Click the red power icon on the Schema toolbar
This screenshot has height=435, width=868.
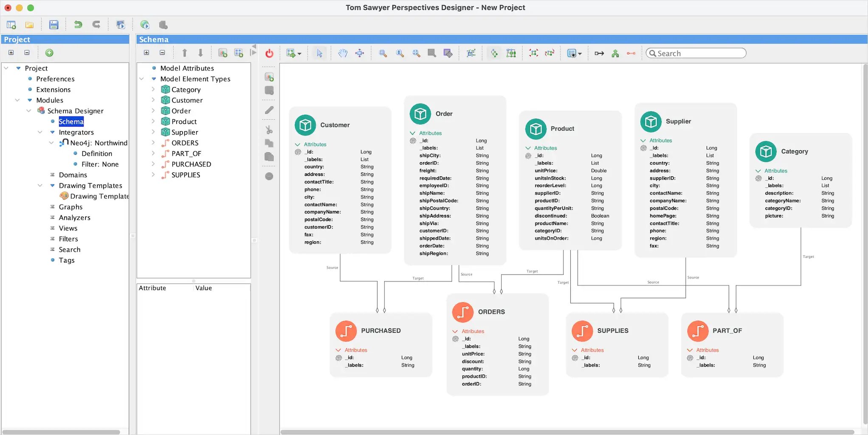pos(268,53)
